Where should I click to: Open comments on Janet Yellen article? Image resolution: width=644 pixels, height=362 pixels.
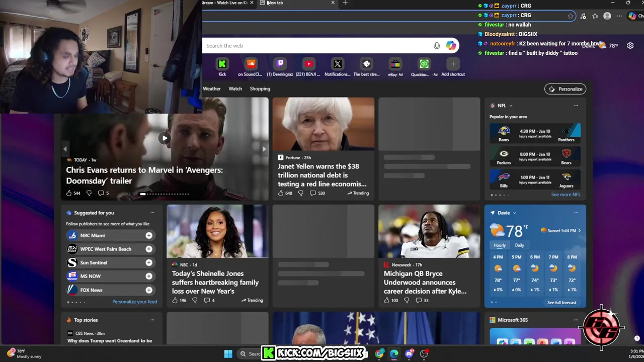coord(317,193)
